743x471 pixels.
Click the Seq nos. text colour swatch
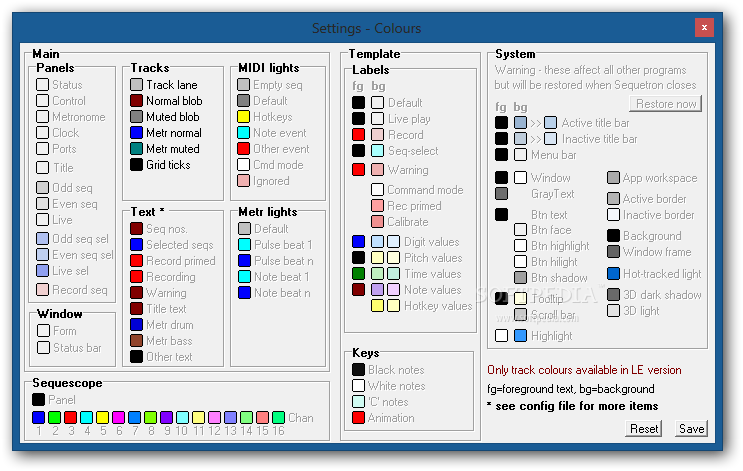136,229
